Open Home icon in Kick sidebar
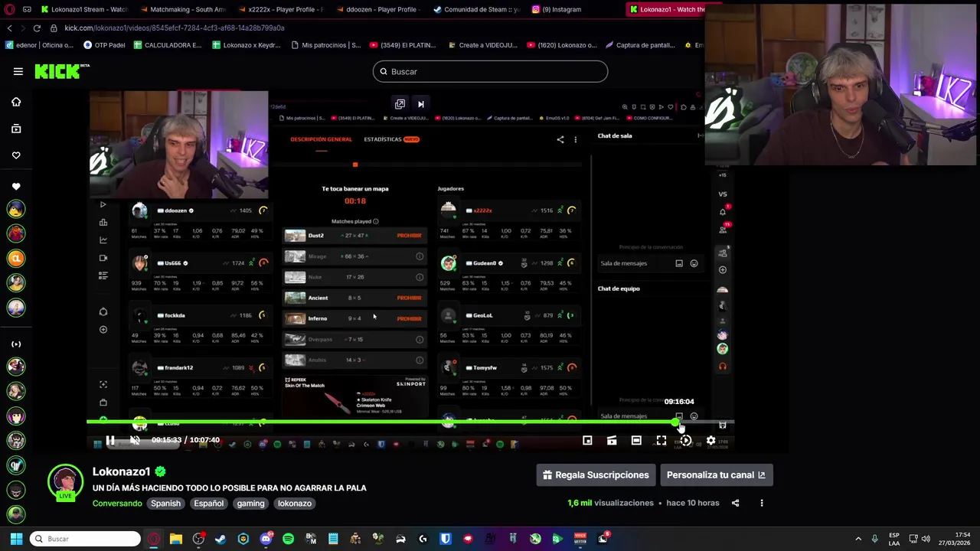The width and height of the screenshot is (980, 551). [16, 102]
